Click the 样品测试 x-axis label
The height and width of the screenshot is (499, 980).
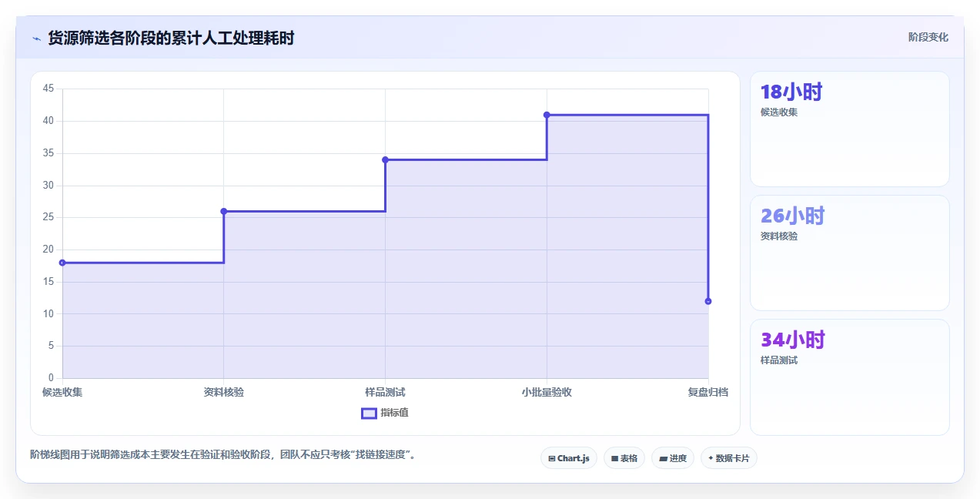pos(385,392)
